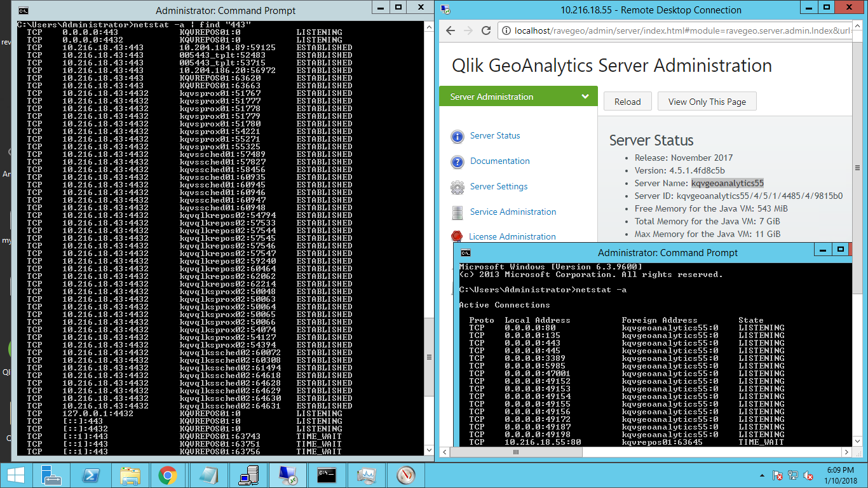Launch Windows PowerShell from the taskbar

point(90,475)
